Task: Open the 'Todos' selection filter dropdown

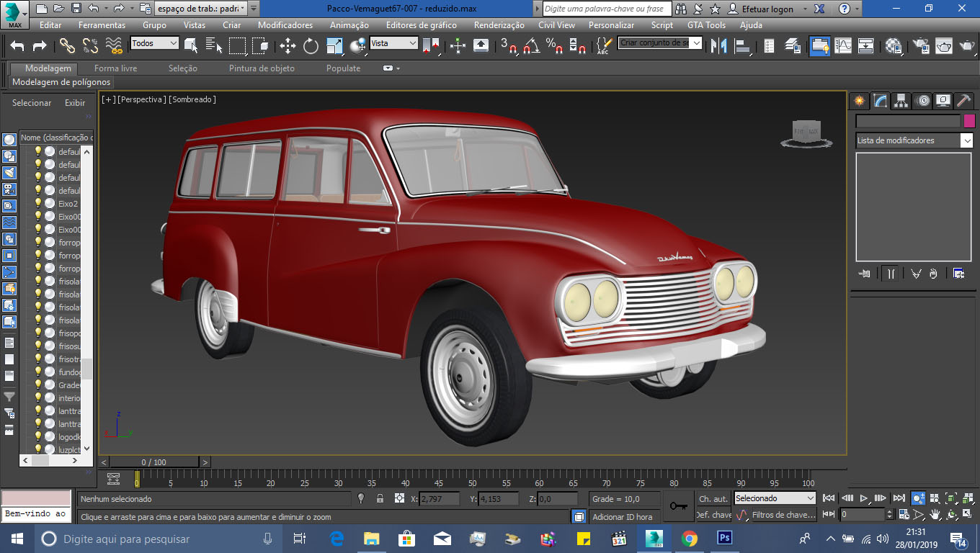Action: click(x=154, y=43)
